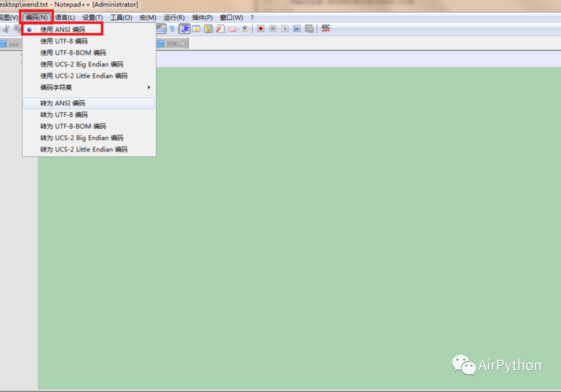The height and width of the screenshot is (392, 561).
Task: Close the HTML tab with X
Action: click(183, 44)
